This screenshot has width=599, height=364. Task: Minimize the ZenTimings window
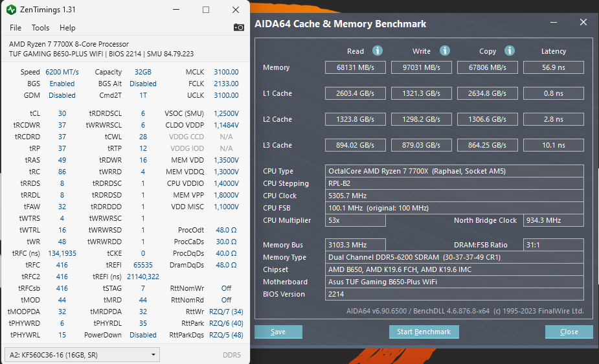(176, 10)
